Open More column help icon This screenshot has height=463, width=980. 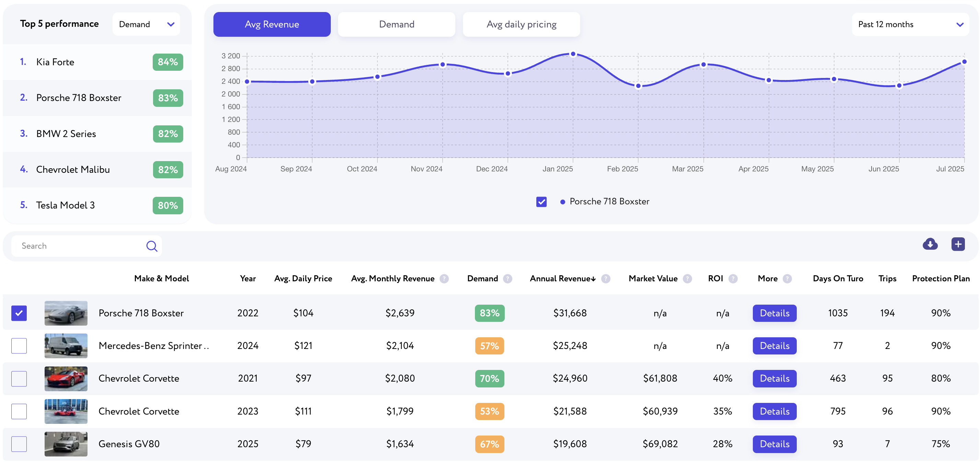pyautogui.click(x=787, y=279)
